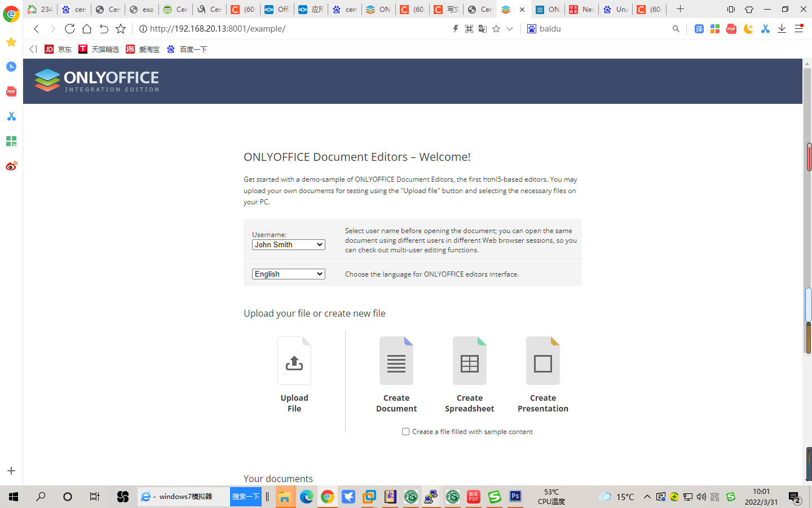Click the 搜索一下 button on taskbar
The image size is (812, 508).
coord(246,497)
